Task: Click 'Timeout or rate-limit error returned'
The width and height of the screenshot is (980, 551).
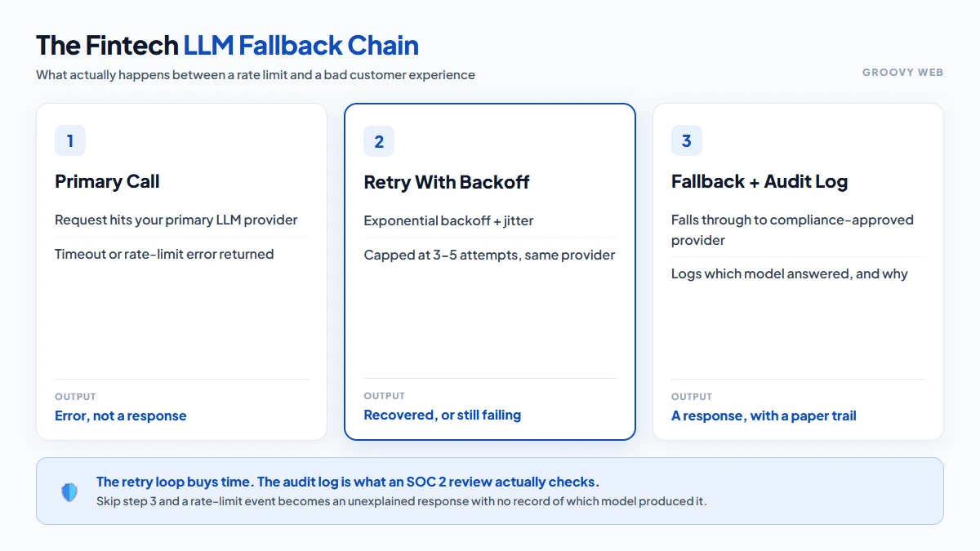Action: [164, 254]
